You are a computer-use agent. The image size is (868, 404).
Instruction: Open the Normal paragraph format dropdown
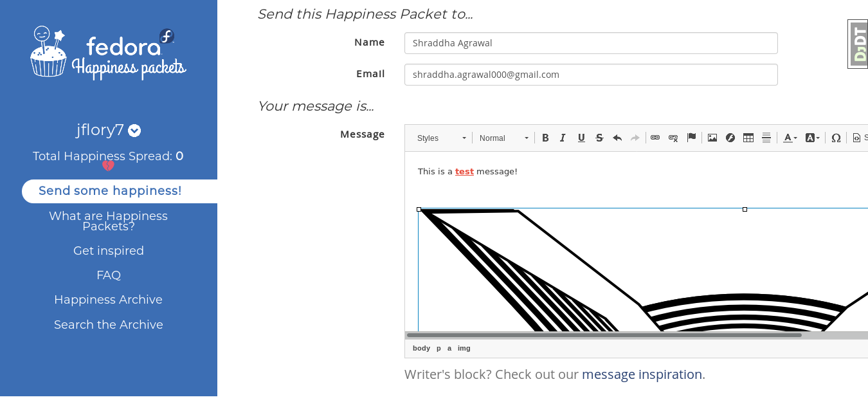pos(503,138)
